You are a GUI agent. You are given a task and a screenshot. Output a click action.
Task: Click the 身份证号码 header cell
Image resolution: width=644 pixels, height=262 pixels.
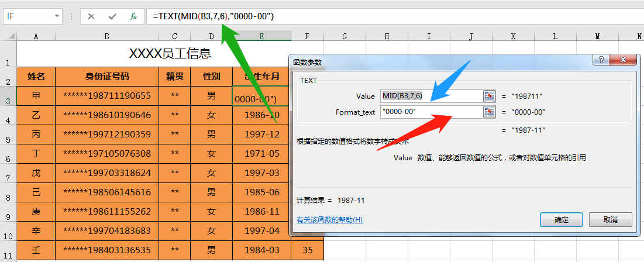(107, 77)
